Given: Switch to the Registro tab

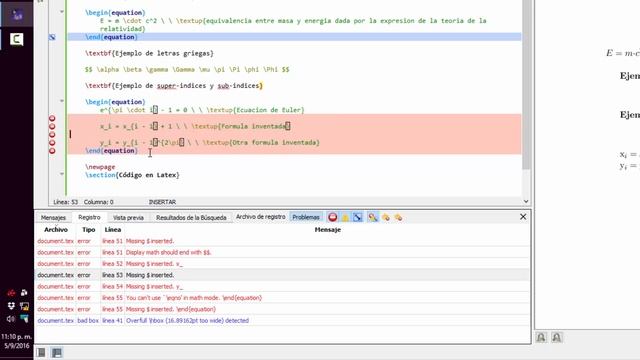Looking at the screenshot, I should pos(89,217).
